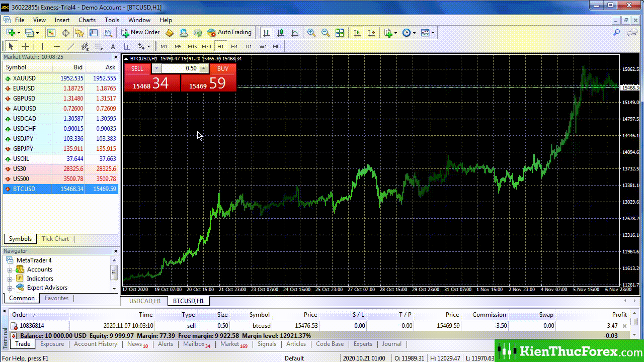The image size is (644, 362).
Task: Open the New Chart toolbar icon
Action: 11,33
